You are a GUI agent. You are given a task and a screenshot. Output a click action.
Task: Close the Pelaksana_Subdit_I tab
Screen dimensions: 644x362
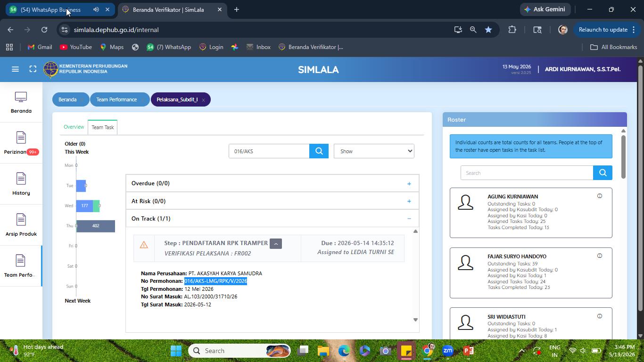point(203,100)
